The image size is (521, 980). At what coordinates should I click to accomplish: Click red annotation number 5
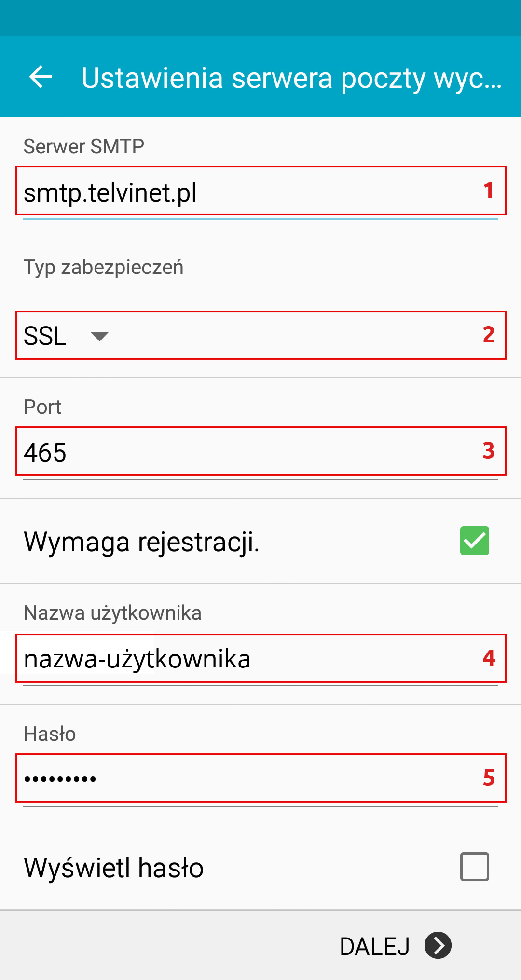click(x=489, y=777)
